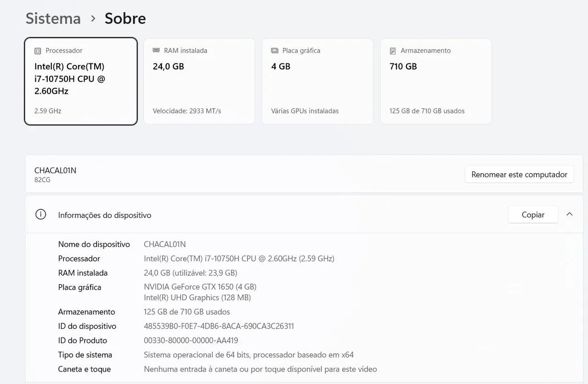588x384 pixels.
Task: Click the memory icon beside RAM instalada card title
Action: coord(156,51)
